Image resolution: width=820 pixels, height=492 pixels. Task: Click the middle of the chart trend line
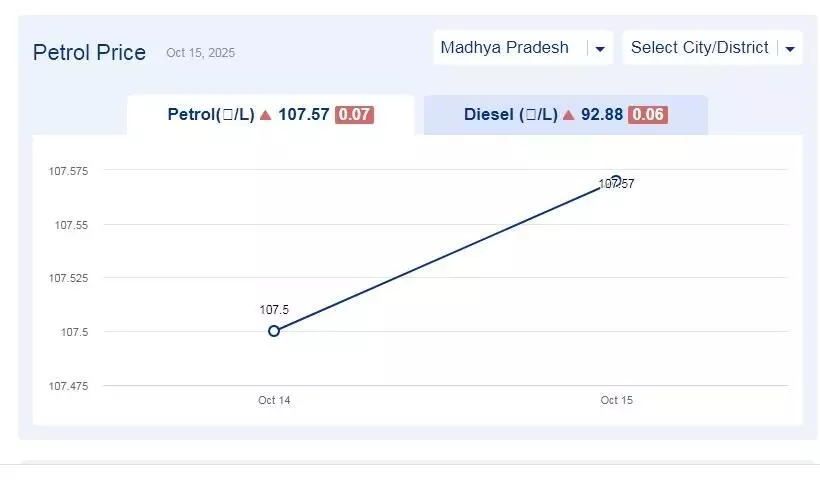[x=445, y=256]
